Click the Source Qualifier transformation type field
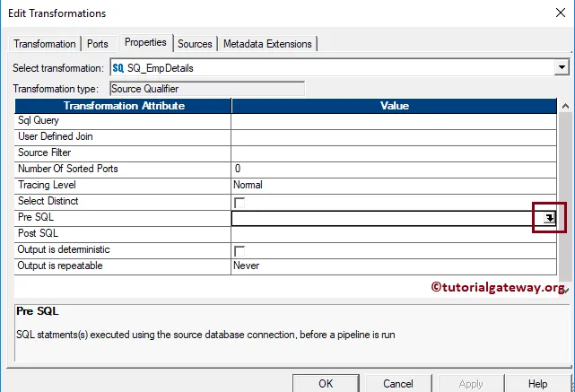575x392 pixels. [x=207, y=89]
